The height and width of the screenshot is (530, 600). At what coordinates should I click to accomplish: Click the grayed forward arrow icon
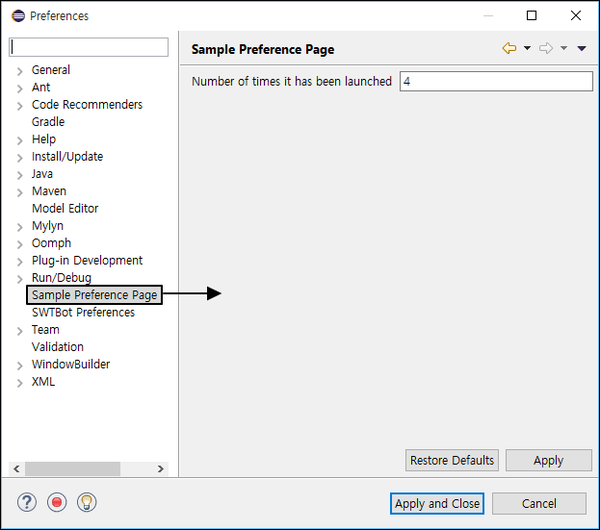click(546, 48)
